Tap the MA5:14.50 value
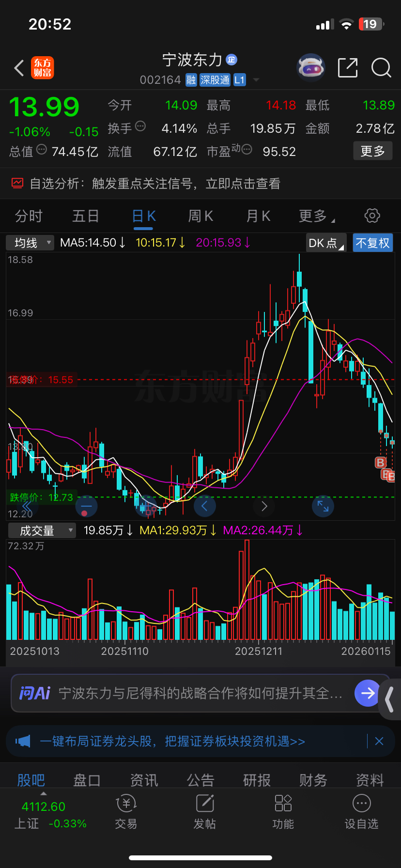Viewport: 401px width, 868px height. pyautogui.click(x=93, y=243)
